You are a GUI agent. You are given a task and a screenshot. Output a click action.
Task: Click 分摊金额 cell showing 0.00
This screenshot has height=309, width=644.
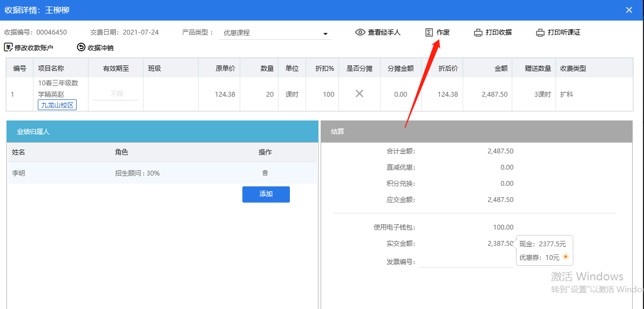401,94
